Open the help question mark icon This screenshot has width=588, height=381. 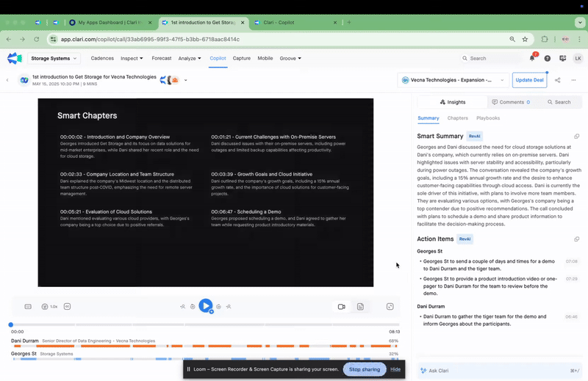548,59
